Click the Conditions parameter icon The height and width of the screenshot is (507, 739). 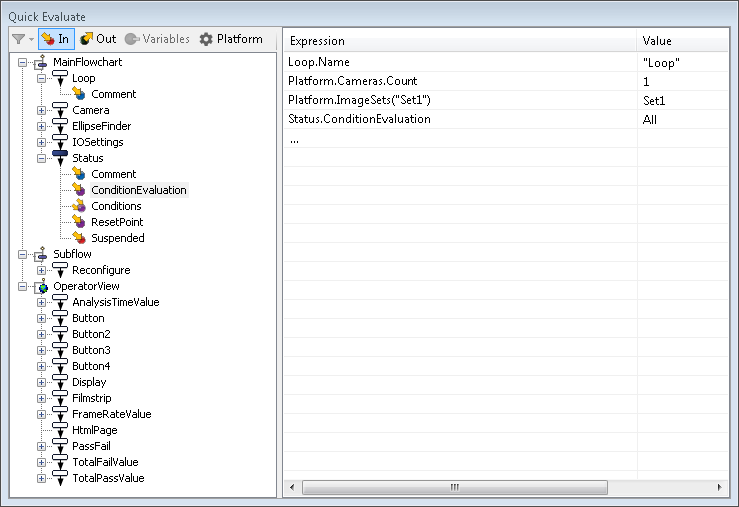point(79,206)
